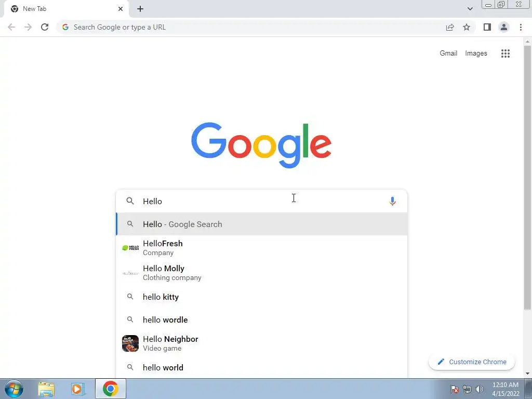Click the Customize Chrome button
Screen dimensions: 532x399
[x=472, y=362]
